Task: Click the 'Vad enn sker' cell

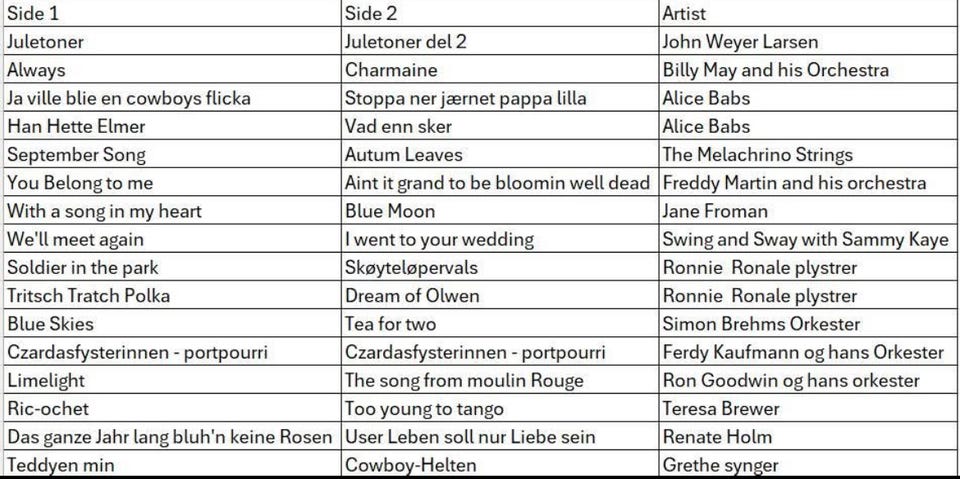Action: pyautogui.click(x=500, y=126)
